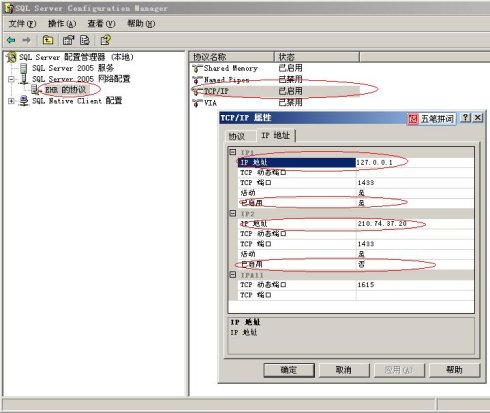The image size is (490, 413).
Task: Click the Up one level folder icon
Action: [x=48, y=40]
